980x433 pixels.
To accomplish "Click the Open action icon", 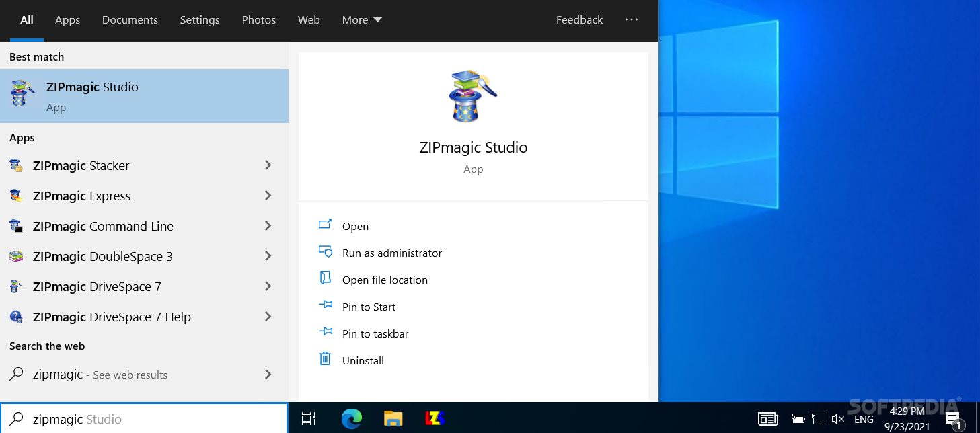I will (326, 225).
